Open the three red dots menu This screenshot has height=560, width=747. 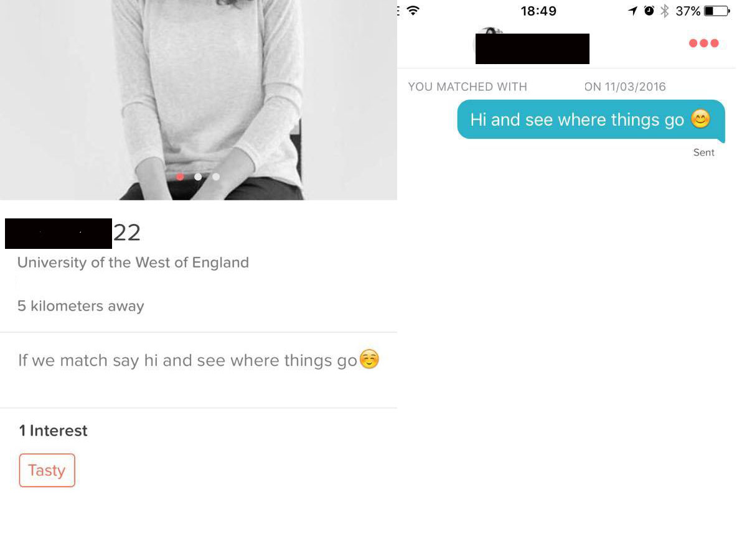703,43
